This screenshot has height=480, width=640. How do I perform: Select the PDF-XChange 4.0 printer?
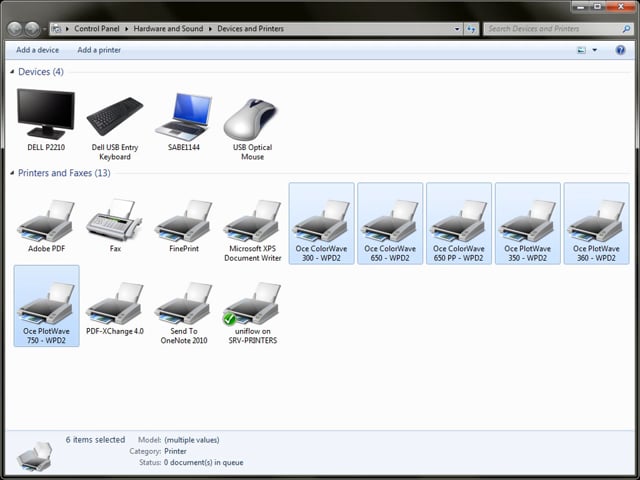coord(115,306)
